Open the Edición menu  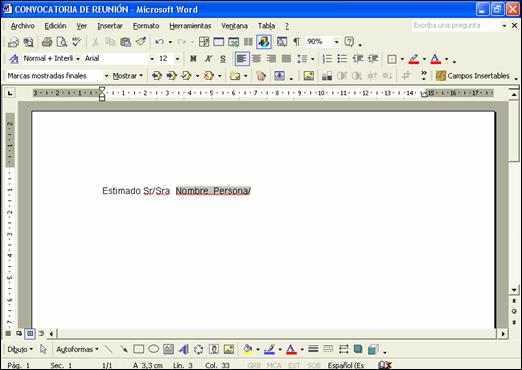pyautogui.click(x=55, y=26)
